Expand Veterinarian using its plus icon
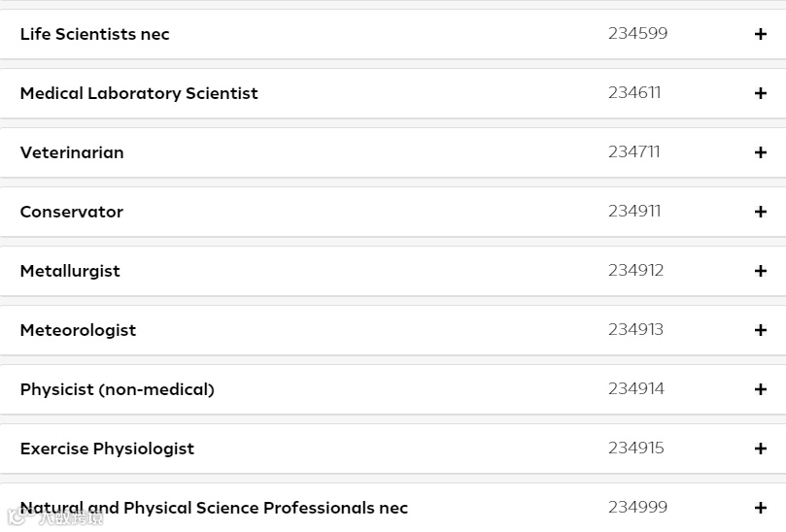Screen dimensions: 786x532 click(x=761, y=152)
